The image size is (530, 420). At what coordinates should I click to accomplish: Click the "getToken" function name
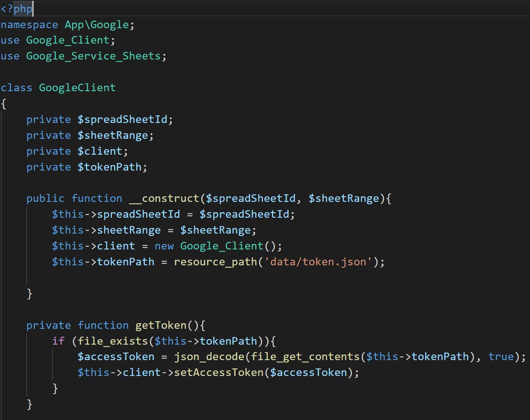pyautogui.click(x=161, y=325)
